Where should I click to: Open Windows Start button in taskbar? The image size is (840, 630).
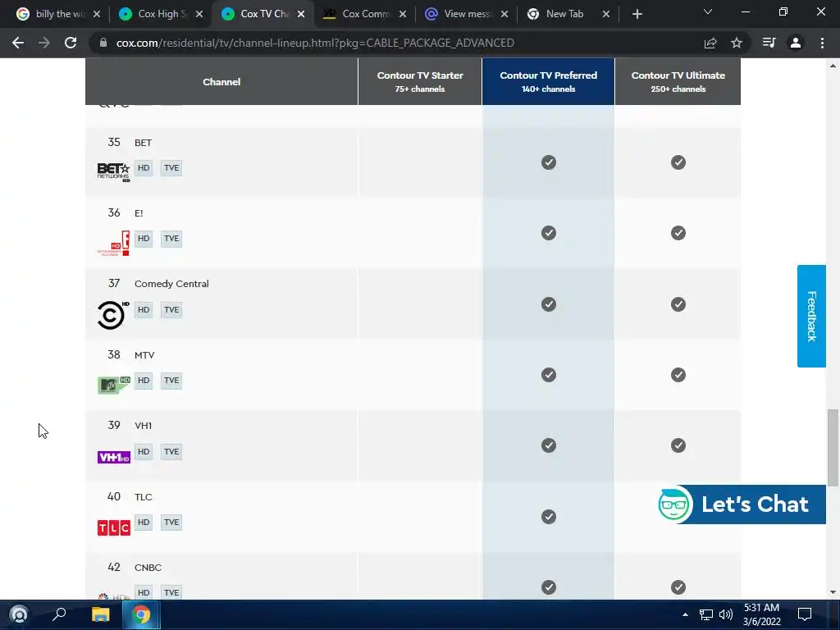[19, 614]
